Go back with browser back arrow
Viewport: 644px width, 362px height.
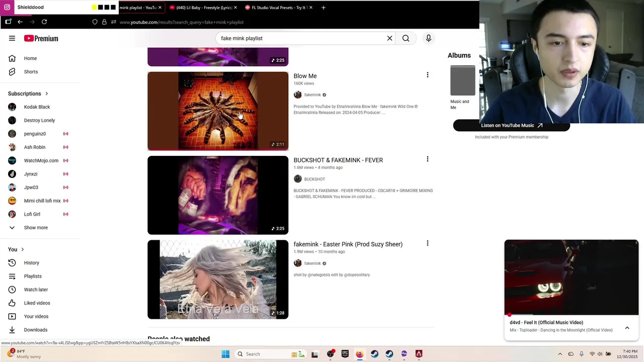click(20, 22)
